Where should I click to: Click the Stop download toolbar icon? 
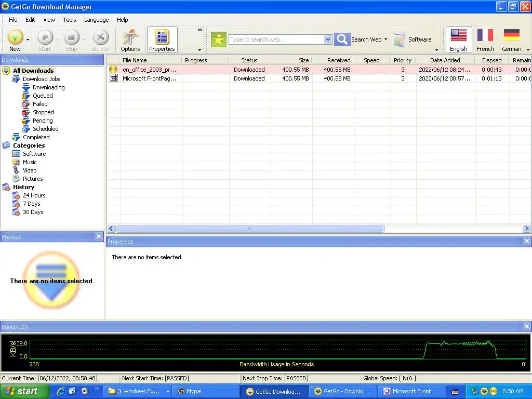(71, 37)
